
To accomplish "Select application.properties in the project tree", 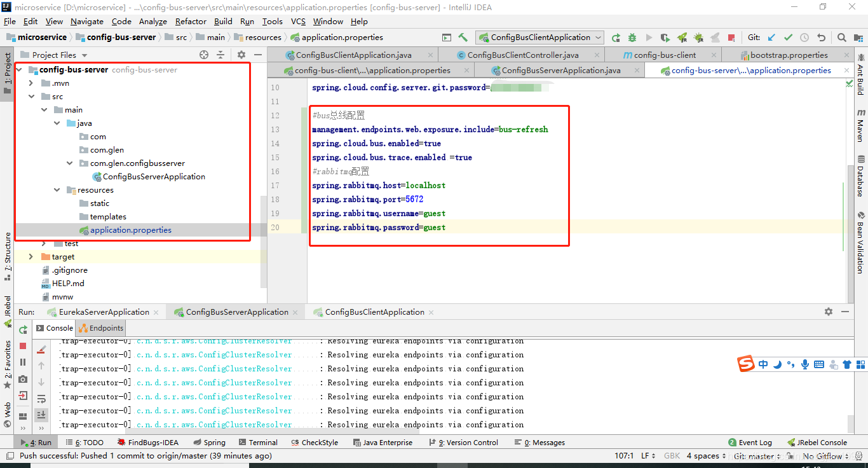I will click(131, 230).
